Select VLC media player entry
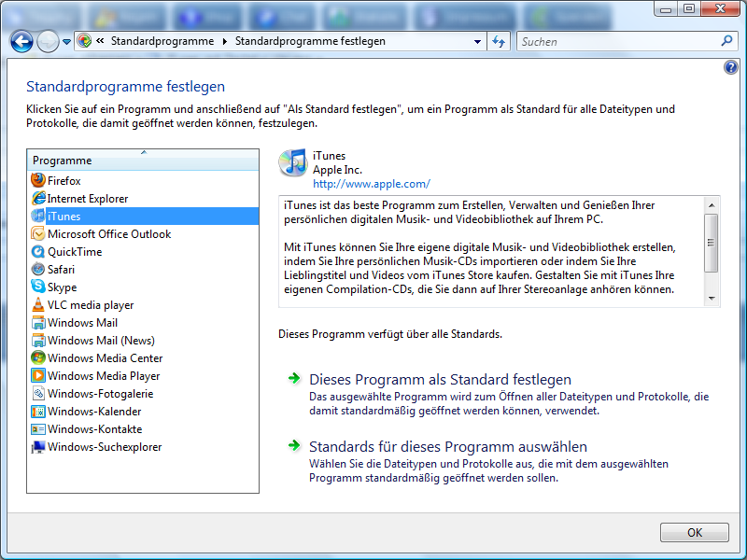The height and width of the screenshot is (560, 747). [143, 305]
